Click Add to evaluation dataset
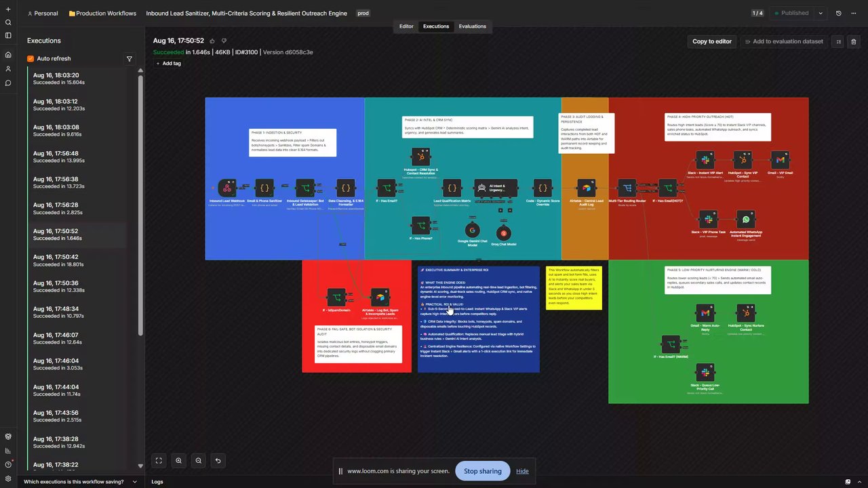Viewport: 868px width, 488px height. point(783,41)
